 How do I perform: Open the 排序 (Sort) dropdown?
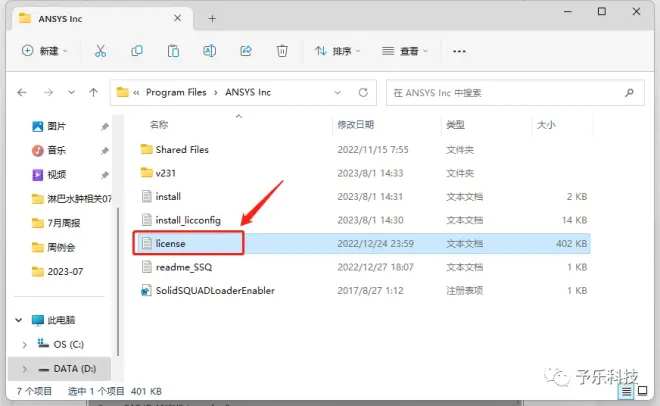[338, 51]
